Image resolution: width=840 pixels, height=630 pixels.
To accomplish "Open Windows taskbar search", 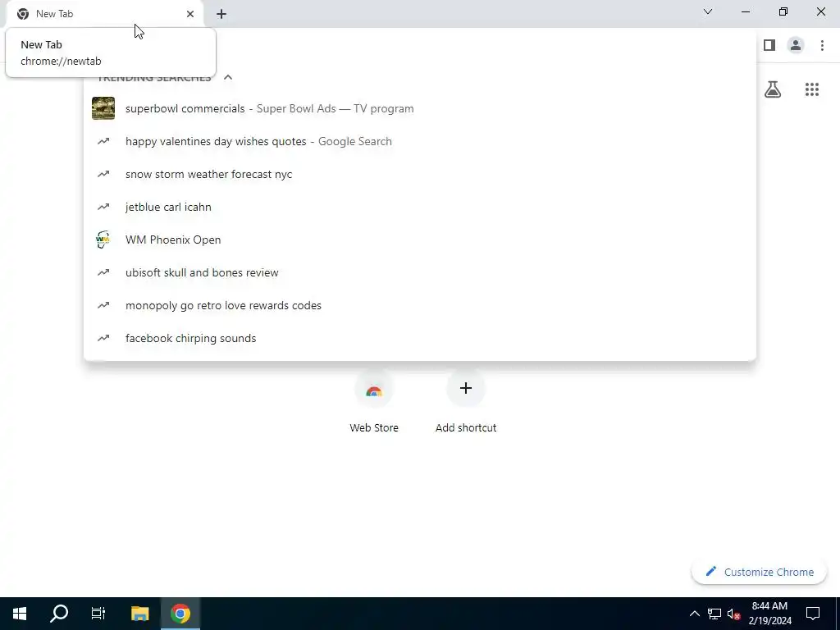I will 59,614.
